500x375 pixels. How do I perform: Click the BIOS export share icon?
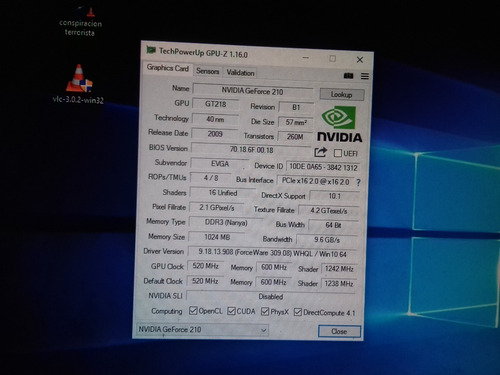[320, 152]
